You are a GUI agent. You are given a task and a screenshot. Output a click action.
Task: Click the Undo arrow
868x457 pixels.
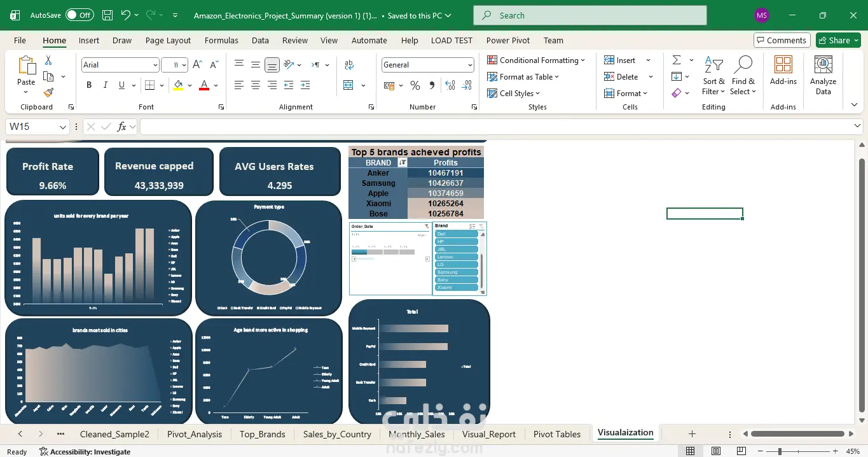(126, 15)
